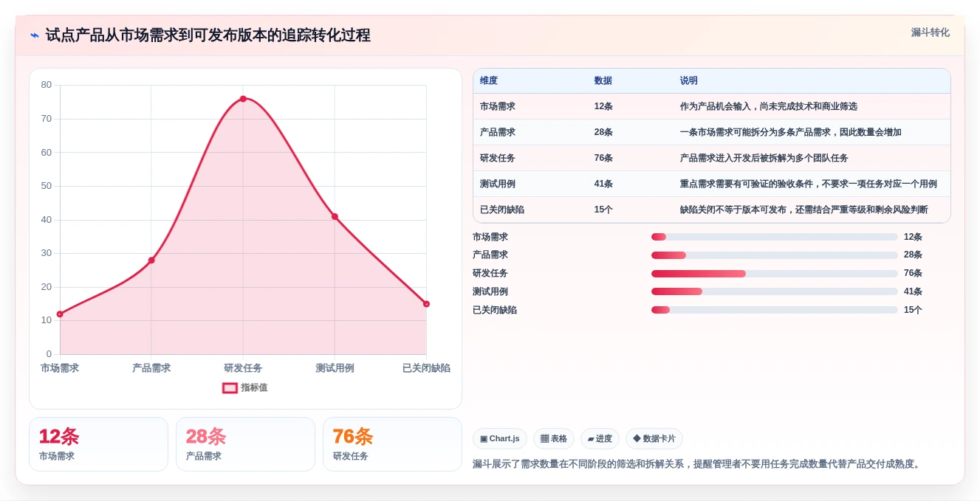Click the 15个 cell in the table
The height and width of the screenshot is (501, 980).
pyautogui.click(x=603, y=210)
